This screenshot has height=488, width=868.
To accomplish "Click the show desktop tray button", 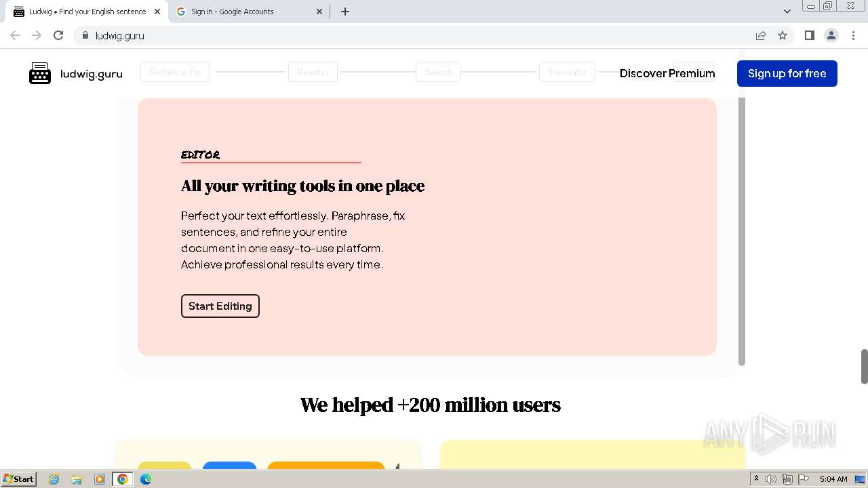I will 861,479.
